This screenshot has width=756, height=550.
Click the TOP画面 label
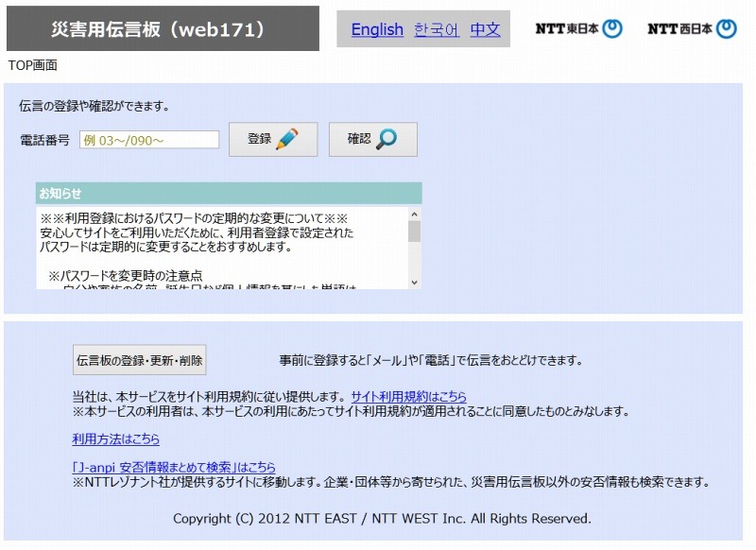click(x=33, y=65)
